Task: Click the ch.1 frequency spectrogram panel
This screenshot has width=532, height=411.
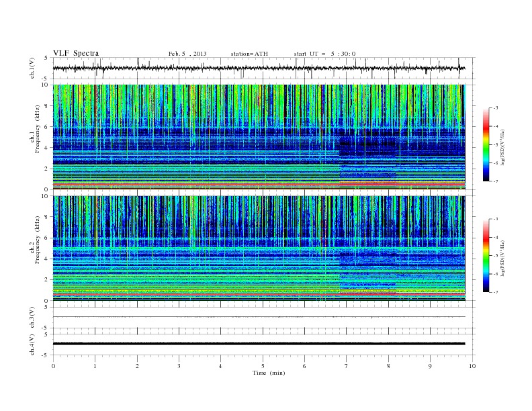Action: pos(259,137)
